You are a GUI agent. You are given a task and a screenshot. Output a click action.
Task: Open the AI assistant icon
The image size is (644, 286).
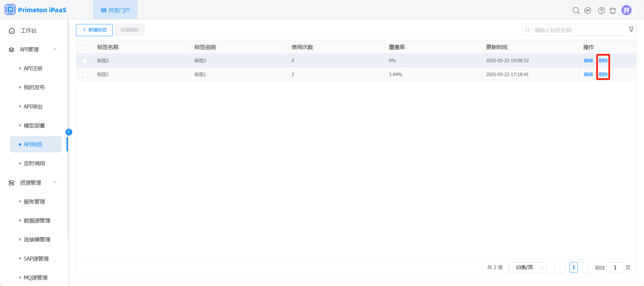point(588,10)
